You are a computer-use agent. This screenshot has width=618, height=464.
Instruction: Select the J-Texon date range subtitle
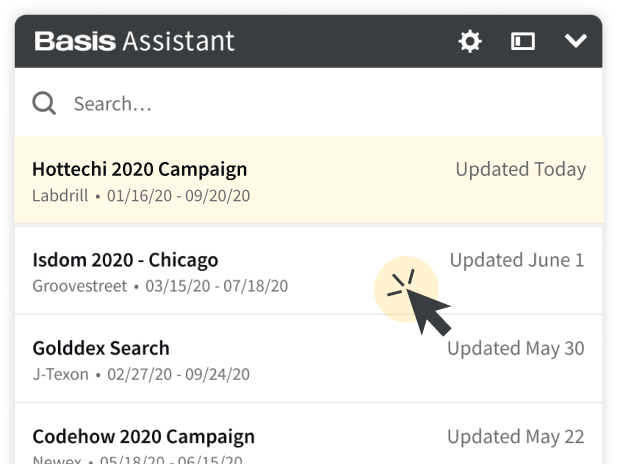click(x=141, y=375)
